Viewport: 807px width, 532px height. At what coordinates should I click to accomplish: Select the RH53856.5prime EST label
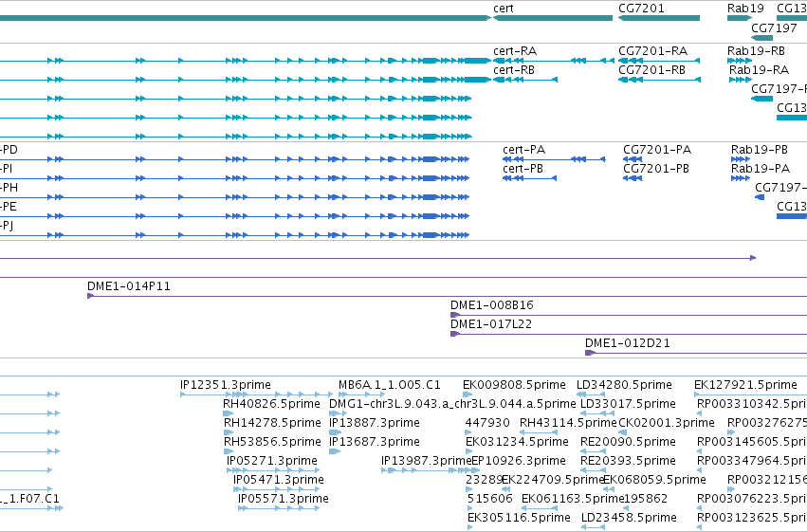click(272, 442)
